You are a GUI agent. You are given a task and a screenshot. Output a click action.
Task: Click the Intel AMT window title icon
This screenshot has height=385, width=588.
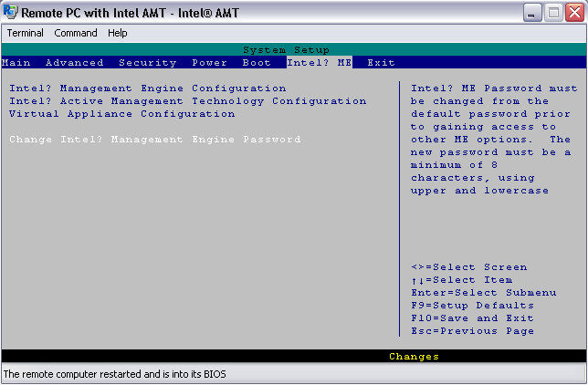(x=11, y=13)
